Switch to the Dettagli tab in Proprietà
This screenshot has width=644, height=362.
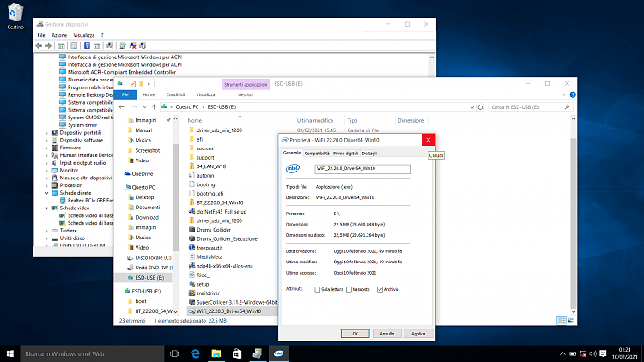pos(369,153)
